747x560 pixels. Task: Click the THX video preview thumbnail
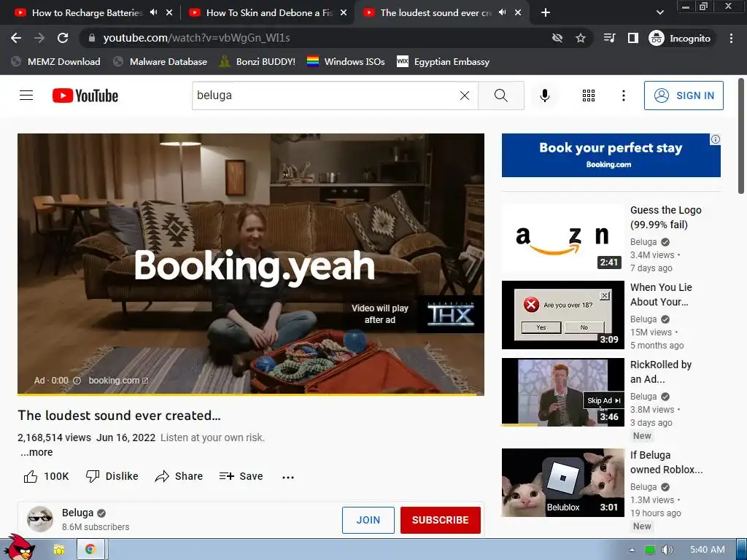tap(451, 314)
